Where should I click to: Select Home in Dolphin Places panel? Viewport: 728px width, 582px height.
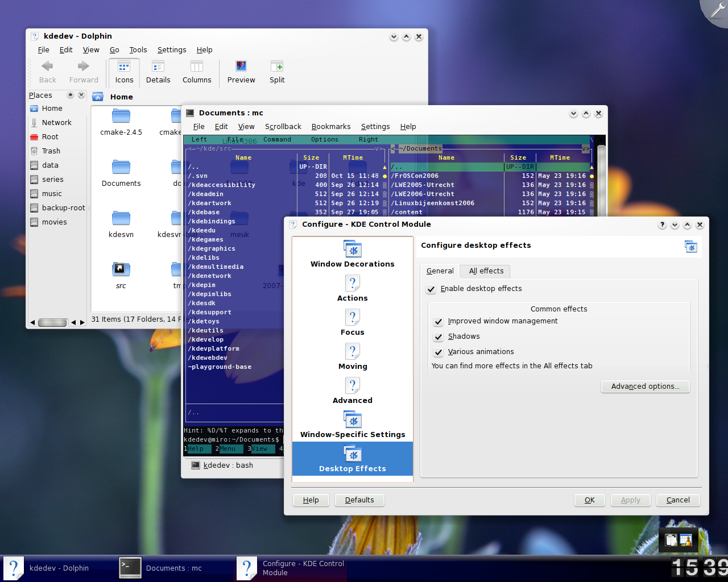pyautogui.click(x=52, y=109)
